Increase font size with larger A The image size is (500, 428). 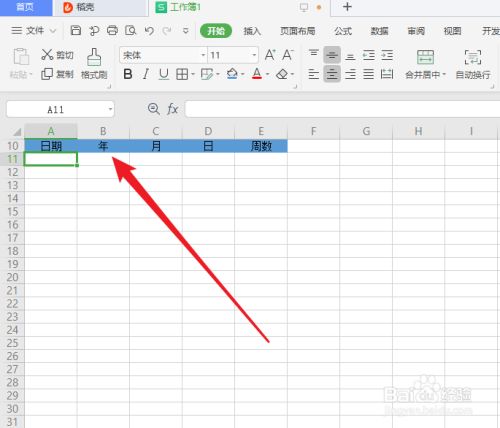click(x=270, y=54)
